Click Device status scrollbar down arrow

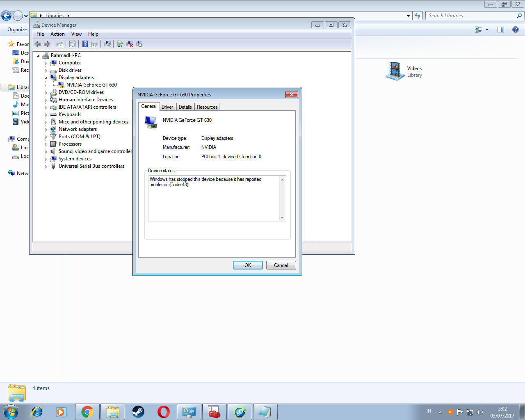coord(282,218)
